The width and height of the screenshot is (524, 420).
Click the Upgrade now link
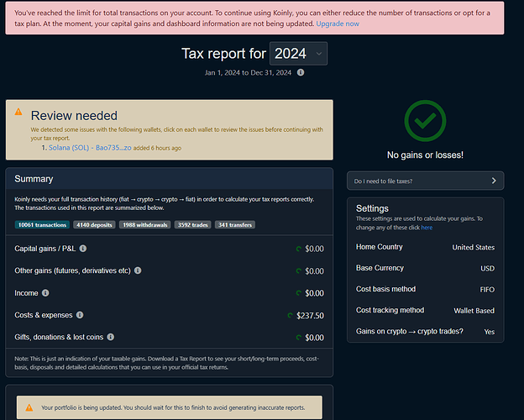click(x=338, y=24)
